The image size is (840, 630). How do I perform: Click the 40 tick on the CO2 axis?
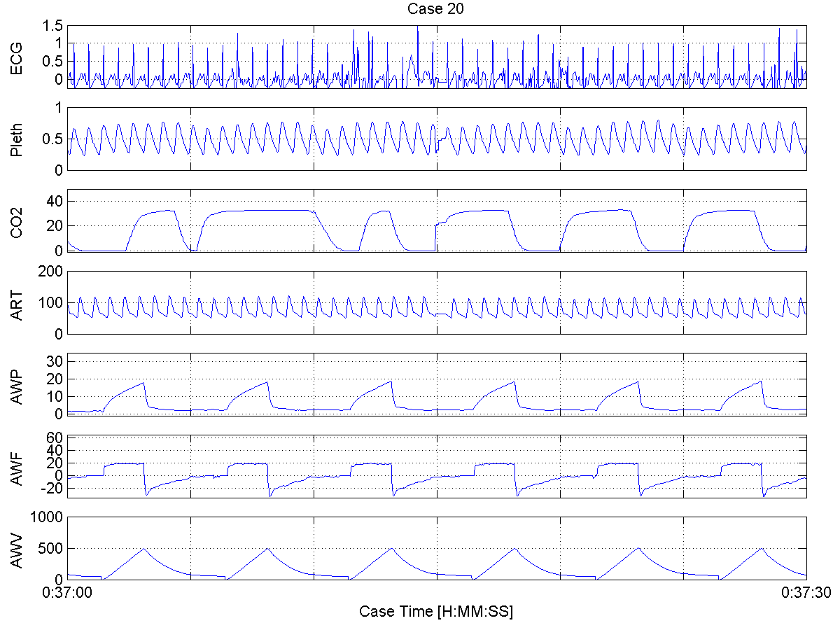55,201
